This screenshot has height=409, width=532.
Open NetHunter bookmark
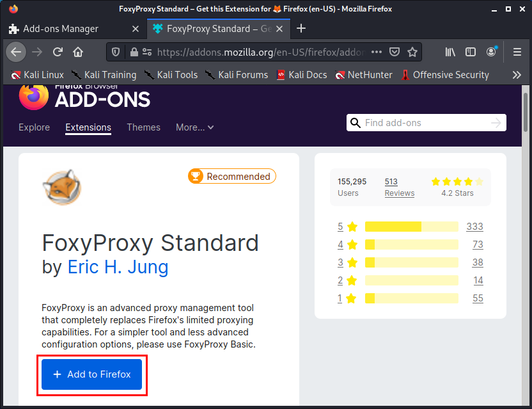click(x=363, y=75)
